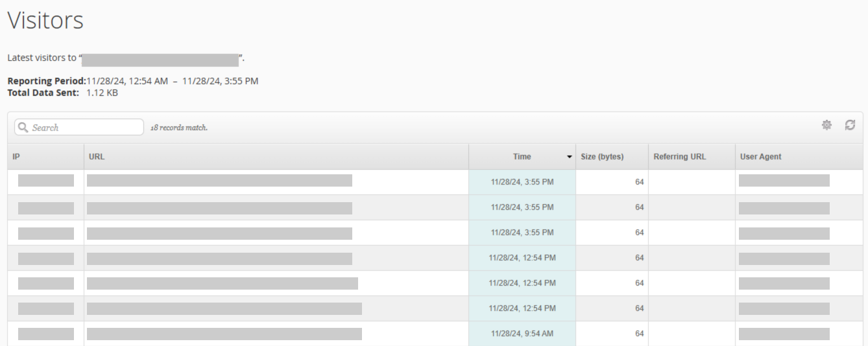Image resolution: width=868 pixels, height=346 pixels.
Task: Sort by the Referring URL column header
Action: click(x=692, y=157)
